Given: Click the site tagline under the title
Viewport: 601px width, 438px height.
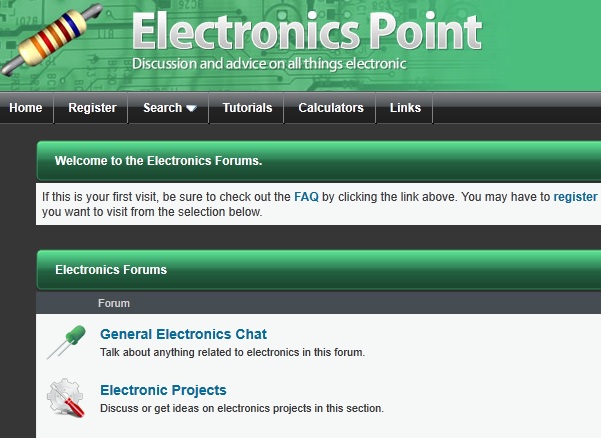Looking at the screenshot, I should coord(269,64).
